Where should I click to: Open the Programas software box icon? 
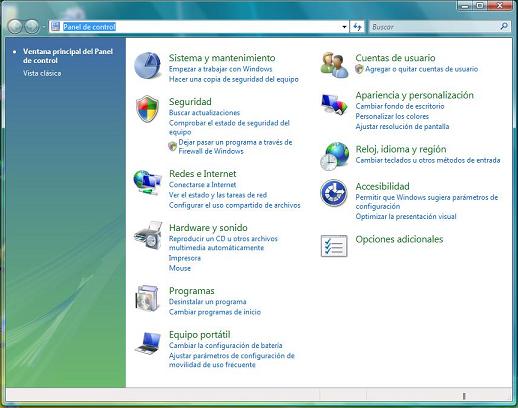(x=147, y=298)
